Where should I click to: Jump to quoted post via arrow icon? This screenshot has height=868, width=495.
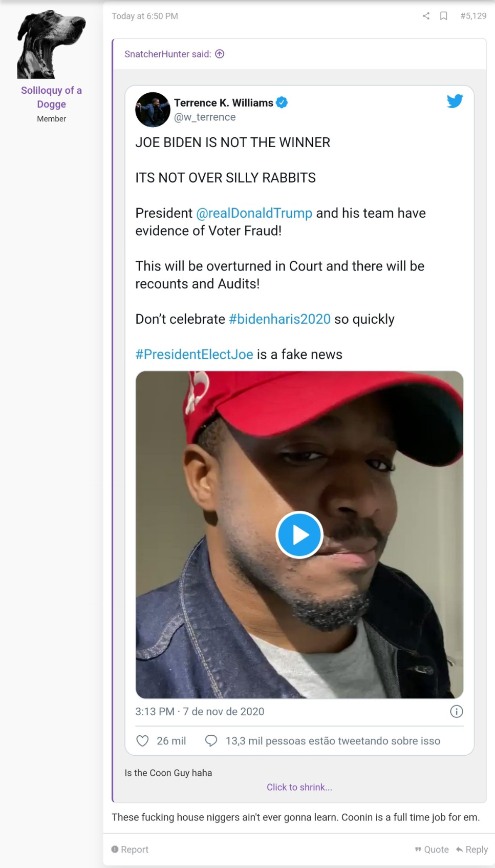click(x=220, y=54)
